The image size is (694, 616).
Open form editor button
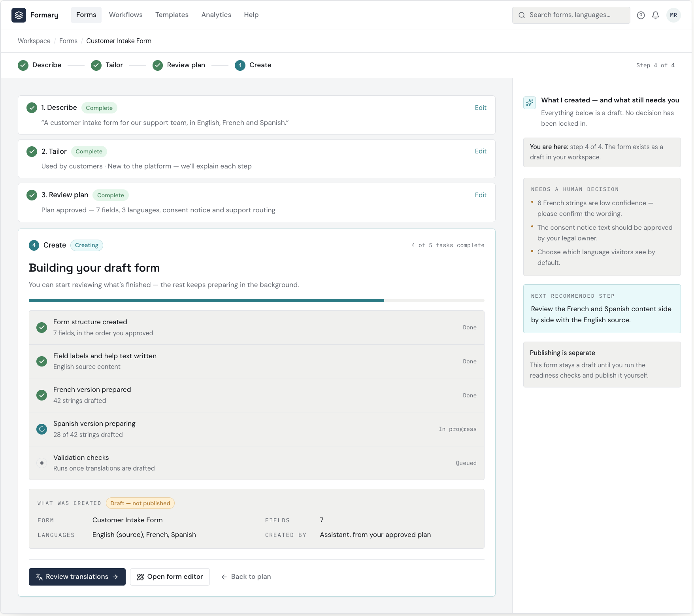point(170,577)
